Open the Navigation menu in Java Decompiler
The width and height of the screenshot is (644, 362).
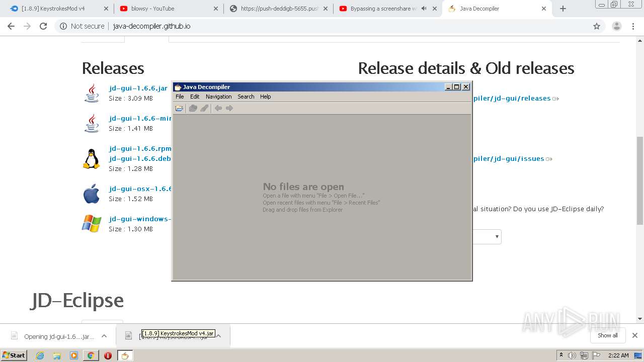219,97
